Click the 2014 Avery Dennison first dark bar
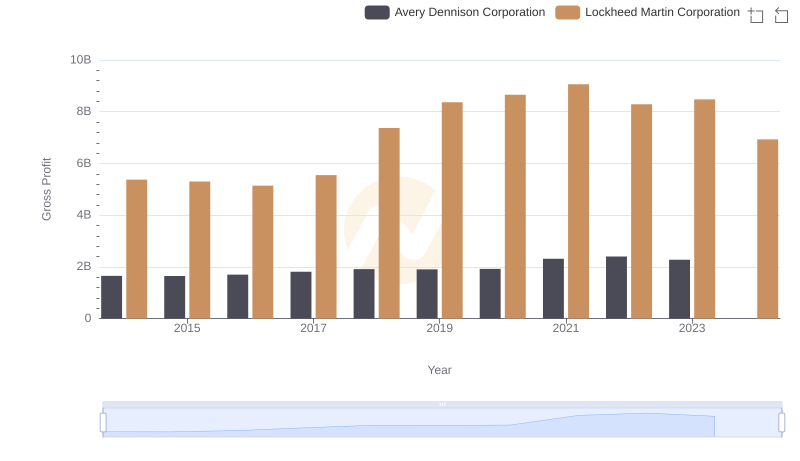 click(112, 297)
